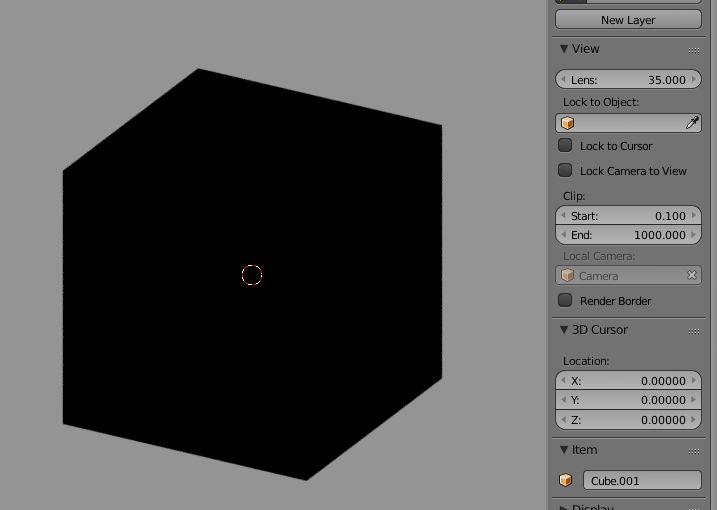Increase Lens value with right arrow

694,80
